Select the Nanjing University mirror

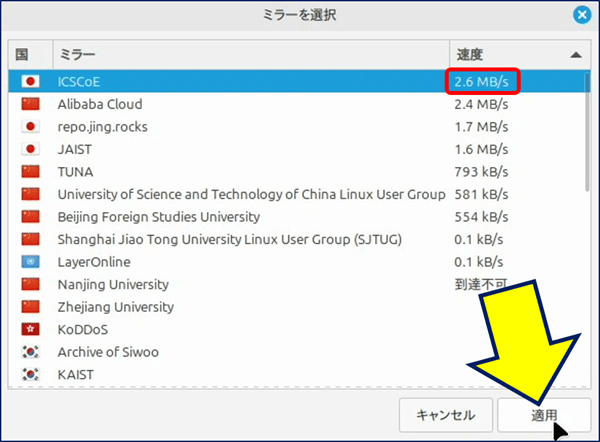297,284
